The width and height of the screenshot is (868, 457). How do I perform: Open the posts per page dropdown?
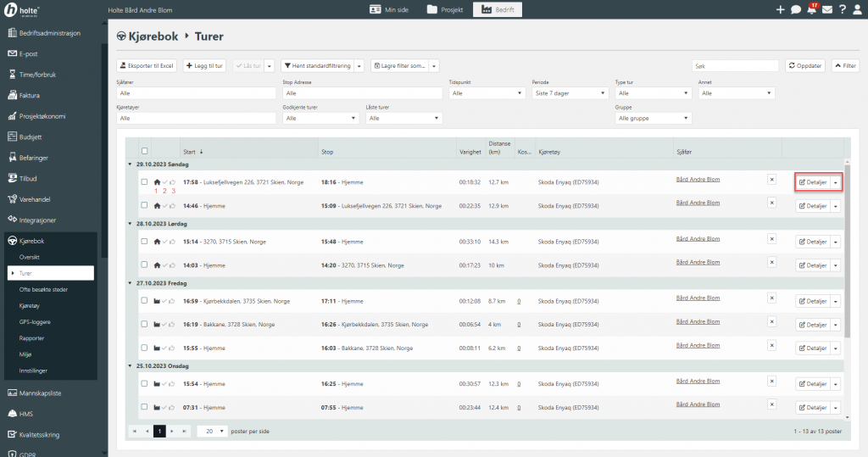[213, 431]
